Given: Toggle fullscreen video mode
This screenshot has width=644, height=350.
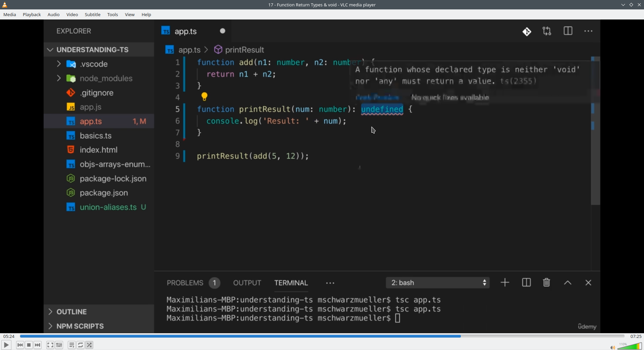Looking at the screenshot, I should coord(50,345).
